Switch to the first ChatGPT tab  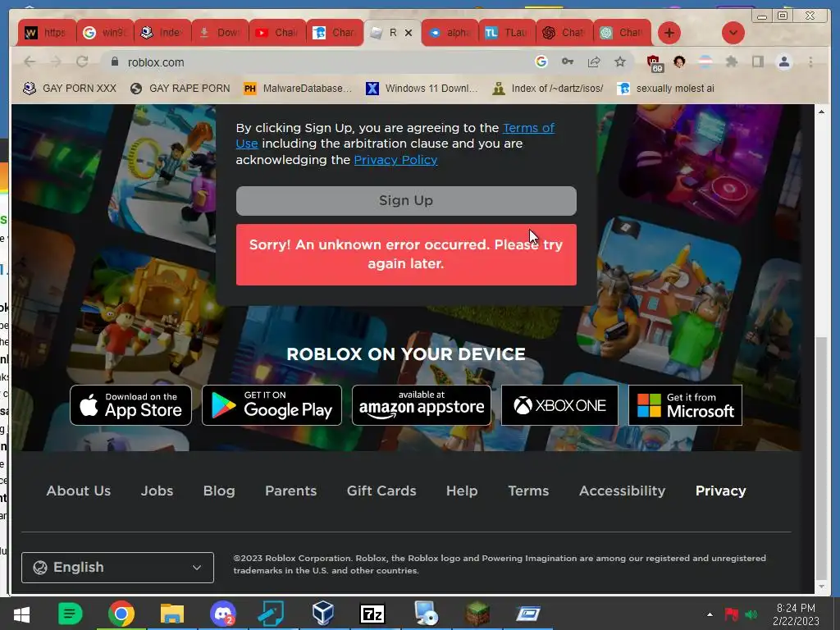pos(564,33)
